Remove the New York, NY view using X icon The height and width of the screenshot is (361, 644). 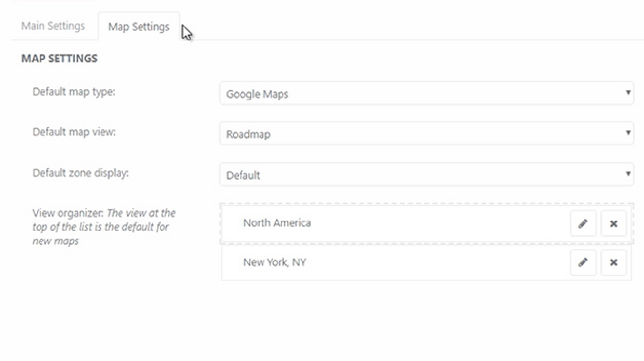[613, 262]
